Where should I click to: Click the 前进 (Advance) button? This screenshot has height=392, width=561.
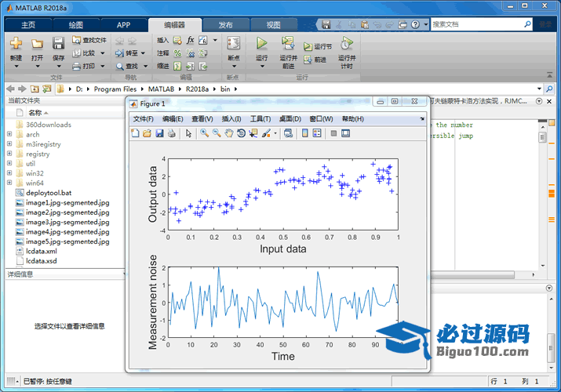coord(315,60)
